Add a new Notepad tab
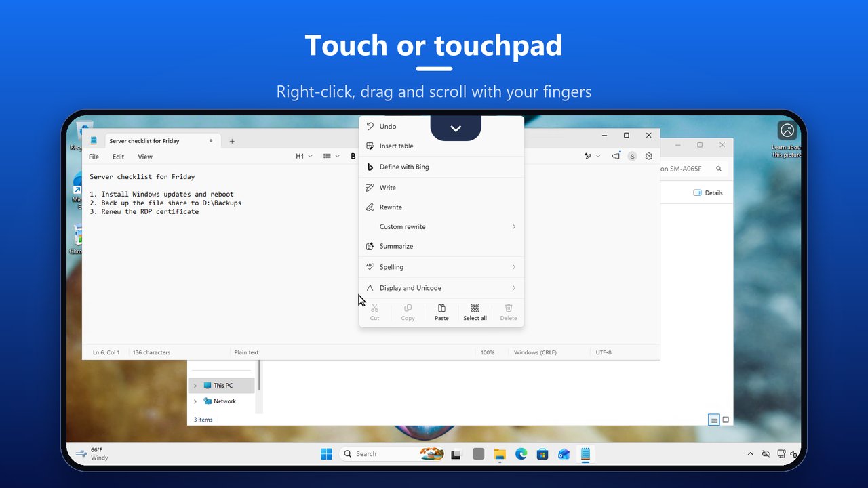The height and width of the screenshot is (488, 868). pyautogui.click(x=232, y=141)
